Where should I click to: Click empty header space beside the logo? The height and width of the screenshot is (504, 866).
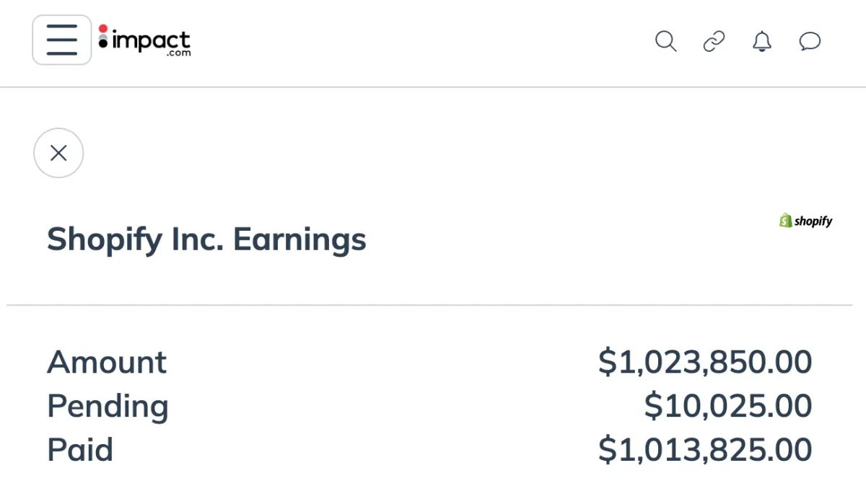click(419, 42)
